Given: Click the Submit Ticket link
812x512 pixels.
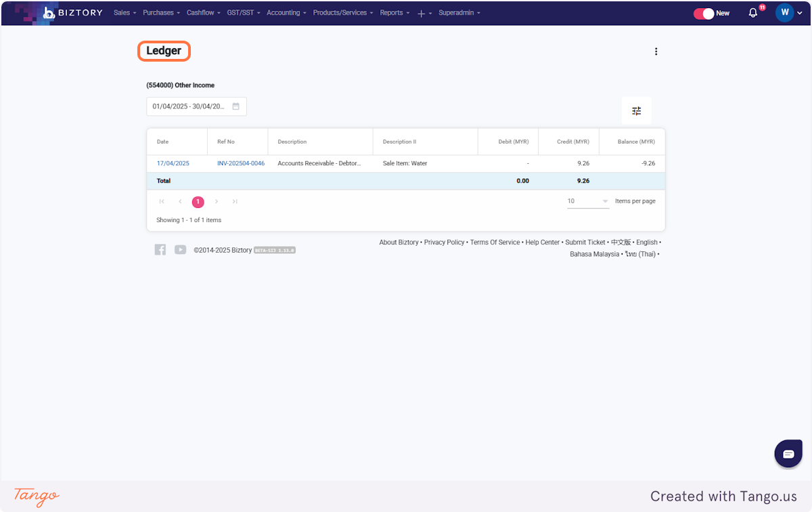Looking at the screenshot, I should pyautogui.click(x=585, y=242).
